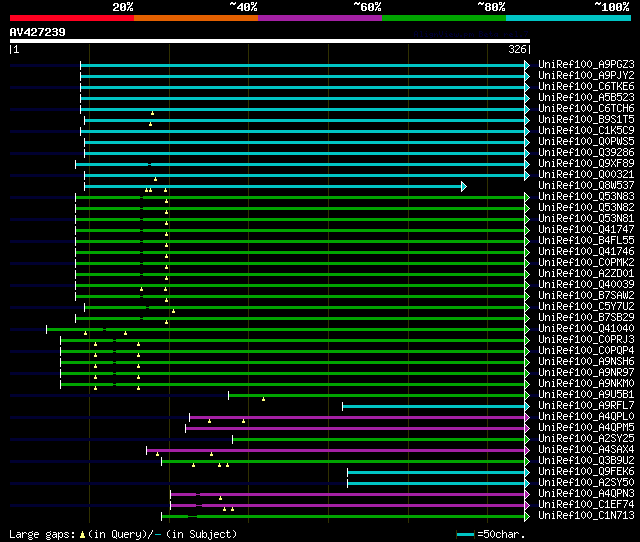The image size is (640, 542).
Task: Click the purple ~60% legend segment
Action: click(320, 18)
